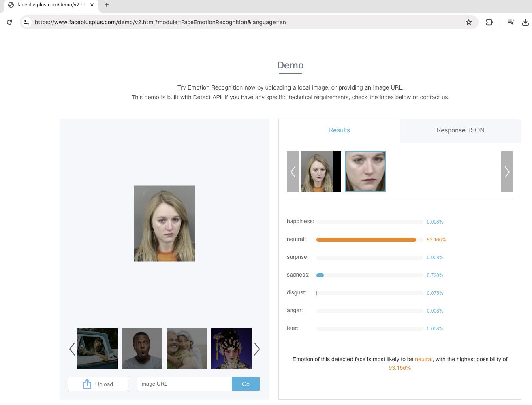Switch to the Results tab

(339, 130)
